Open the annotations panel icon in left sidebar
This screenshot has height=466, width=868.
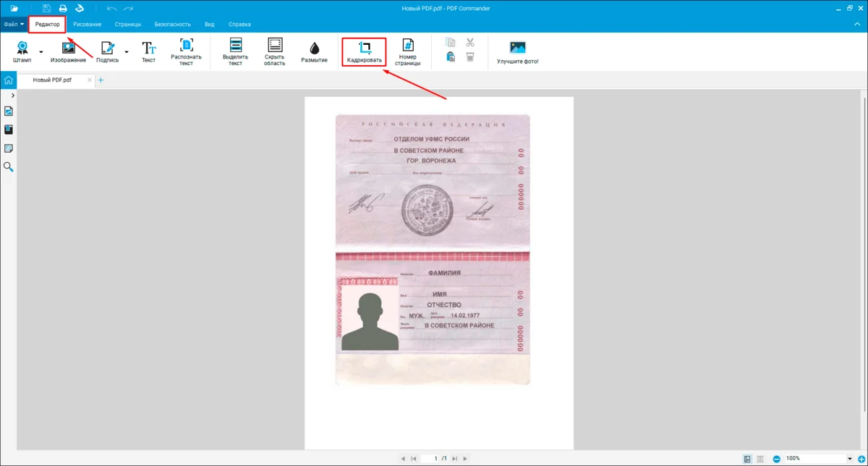9,148
